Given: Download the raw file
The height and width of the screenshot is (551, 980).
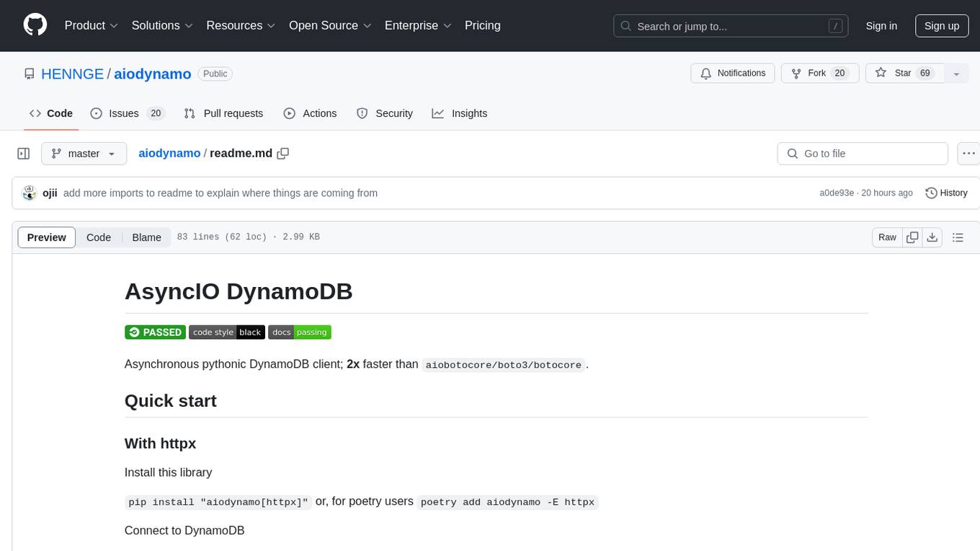Looking at the screenshot, I should 932,237.
